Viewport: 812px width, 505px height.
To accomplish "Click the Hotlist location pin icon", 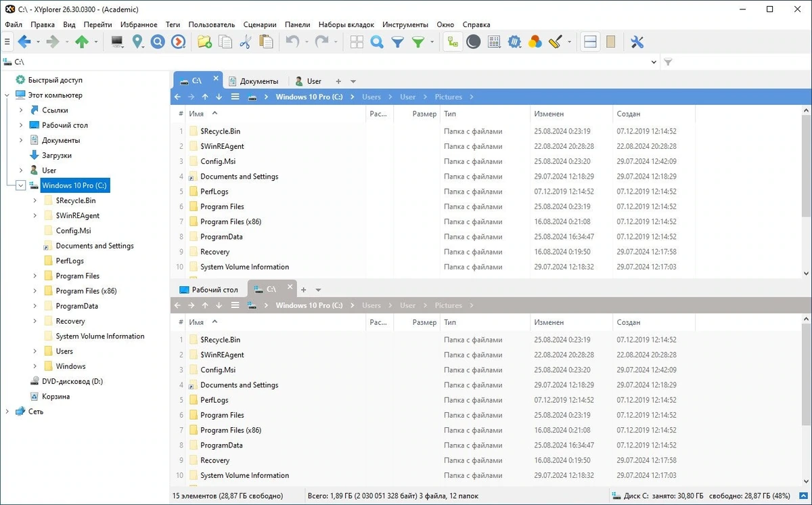I will 137,42.
